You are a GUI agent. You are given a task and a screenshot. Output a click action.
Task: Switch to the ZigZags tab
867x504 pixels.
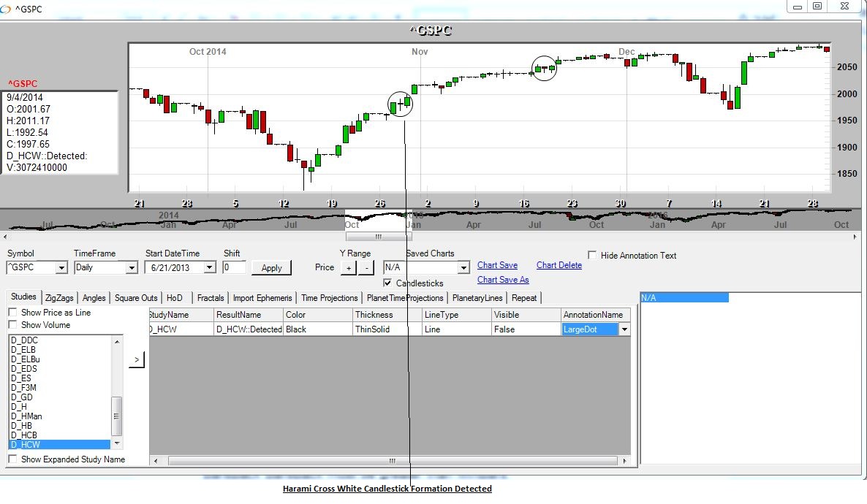(60, 298)
